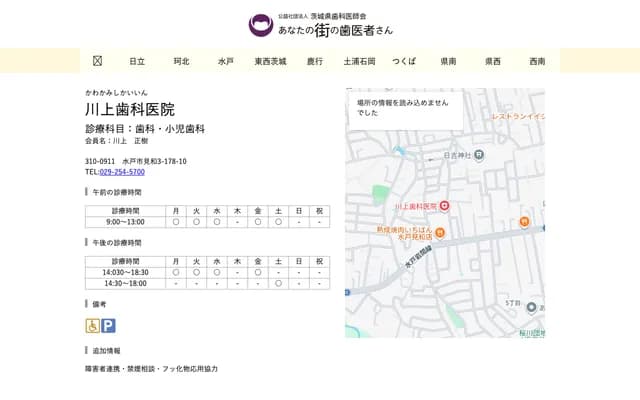Open the 鹿行 region tab
The height and width of the screenshot is (400, 640).
click(x=315, y=61)
